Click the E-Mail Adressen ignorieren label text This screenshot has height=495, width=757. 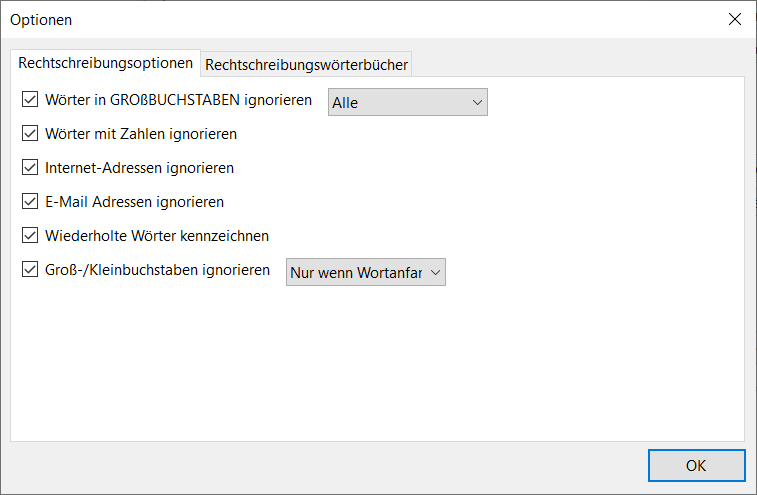(135, 202)
